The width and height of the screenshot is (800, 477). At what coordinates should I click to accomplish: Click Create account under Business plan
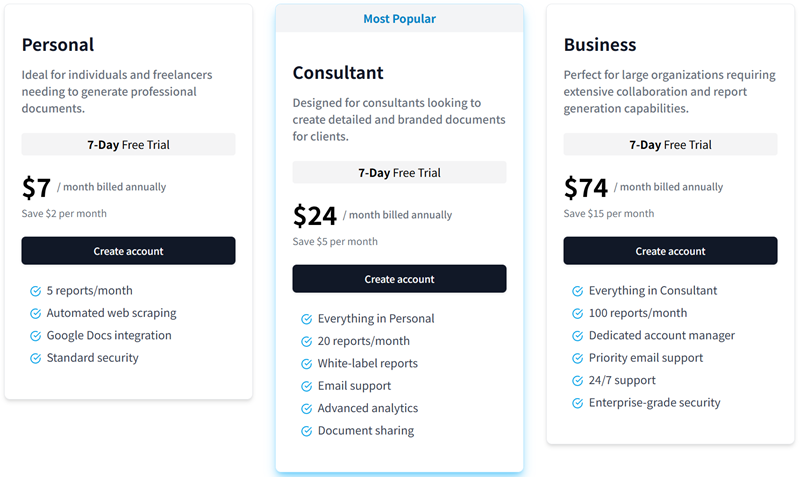[x=670, y=250]
